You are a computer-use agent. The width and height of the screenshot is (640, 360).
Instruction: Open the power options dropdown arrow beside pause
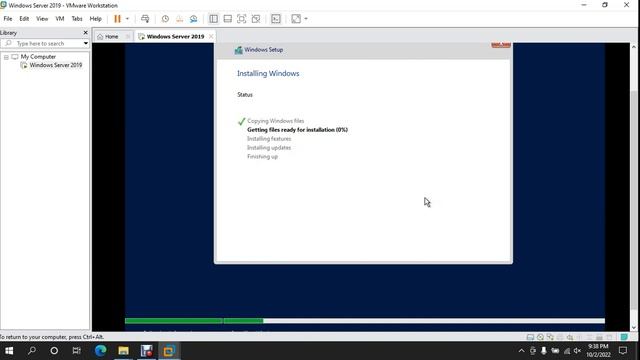127,19
